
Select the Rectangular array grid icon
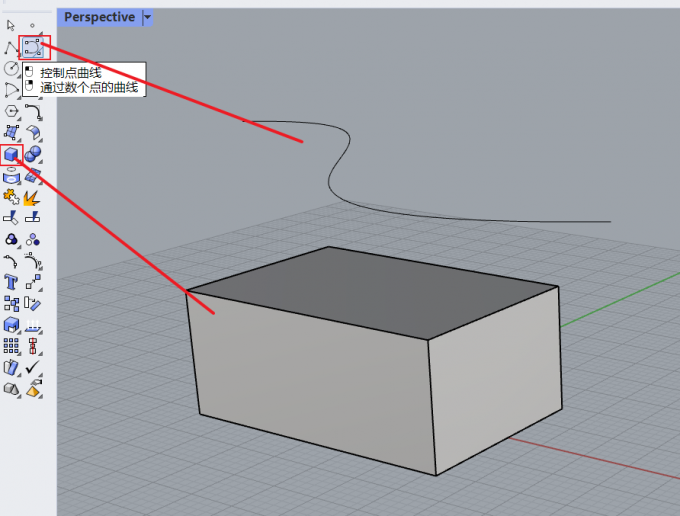tap(11, 346)
